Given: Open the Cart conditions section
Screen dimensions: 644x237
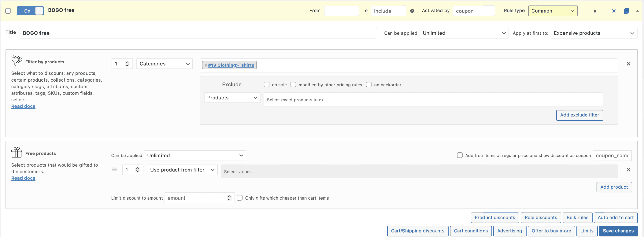Looking at the screenshot, I should pos(470,231).
